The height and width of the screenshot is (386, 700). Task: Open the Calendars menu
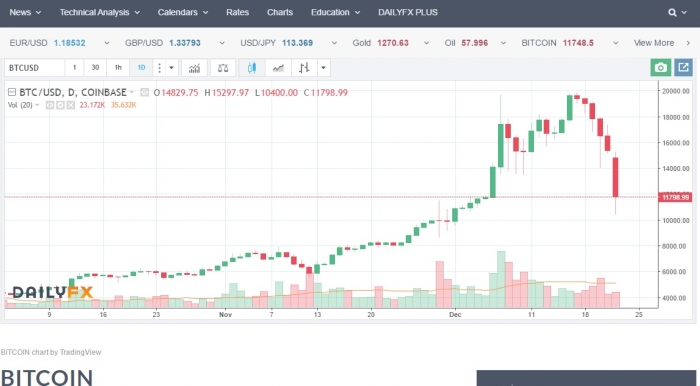(183, 12)
